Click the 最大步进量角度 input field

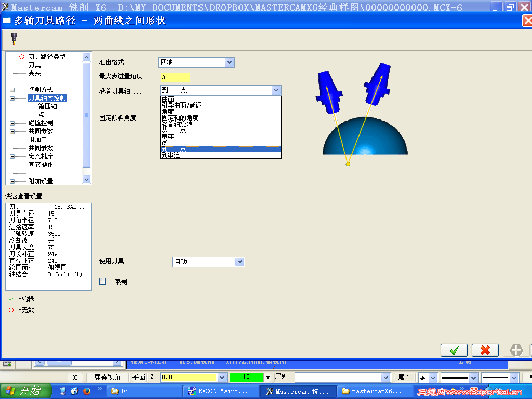tap(175, 77)
